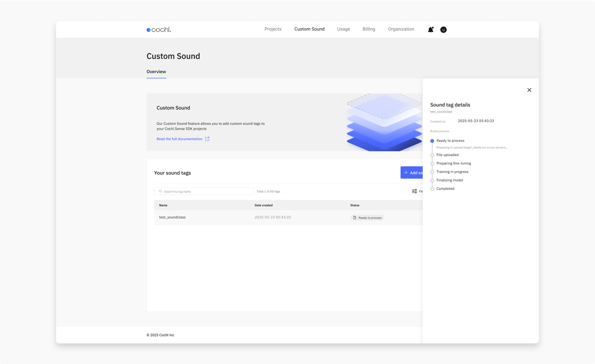This screenshot has height=364, width=595.
Task: Go to Projects in the navigation
Action: pyautogui.click(x=273, y=29)
